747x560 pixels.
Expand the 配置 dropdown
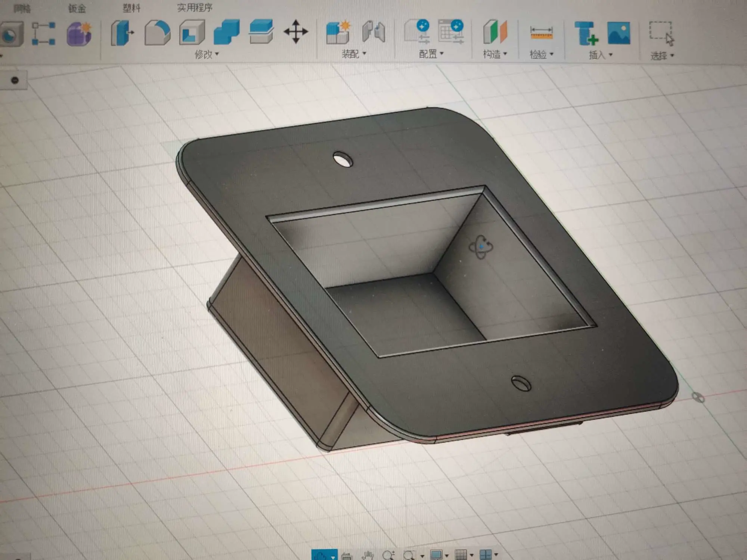tap(431, 54)
